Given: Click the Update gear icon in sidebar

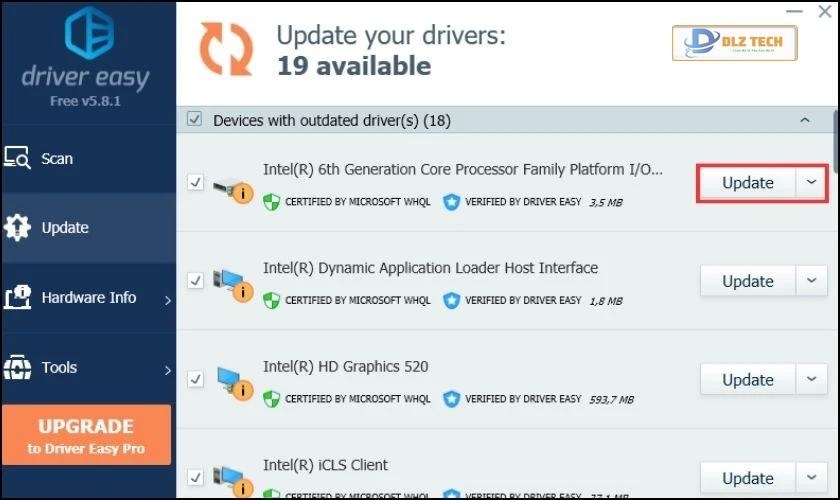Looking at the screenshot, I should click(x=18, y=227).
